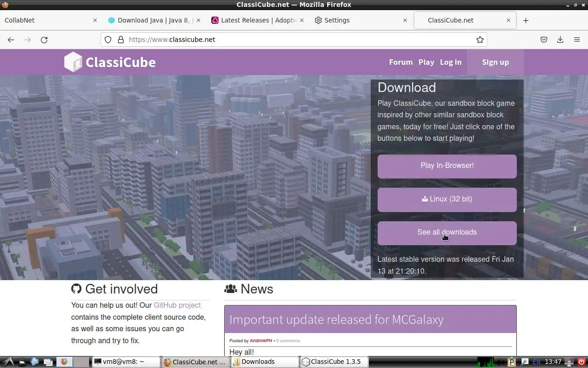Launch the web browser globe icon
The width and height of the screenshot is (588, 368).
[34, 362]
